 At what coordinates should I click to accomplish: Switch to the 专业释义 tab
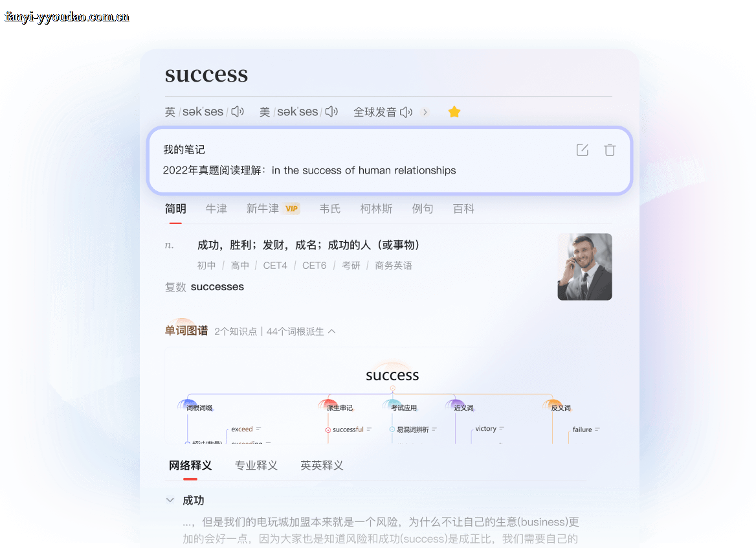click(x=256, y=466)
